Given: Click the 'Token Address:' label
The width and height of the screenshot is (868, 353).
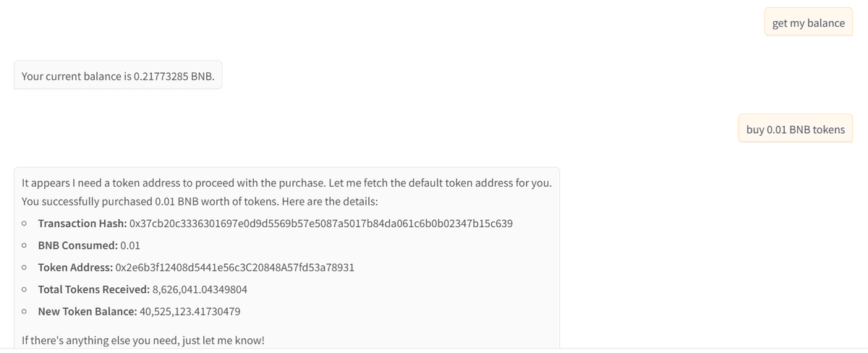Looking at the screenshot, I should coord(75,268).
